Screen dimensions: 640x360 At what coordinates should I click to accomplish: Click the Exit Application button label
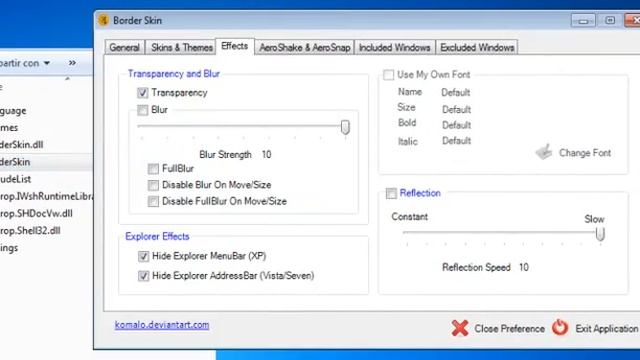pos(607,329)
